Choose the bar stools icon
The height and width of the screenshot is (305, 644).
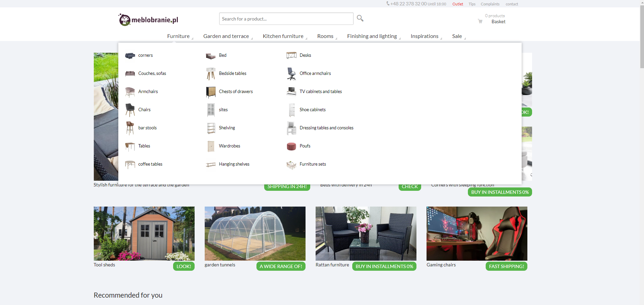click(130, 128)
